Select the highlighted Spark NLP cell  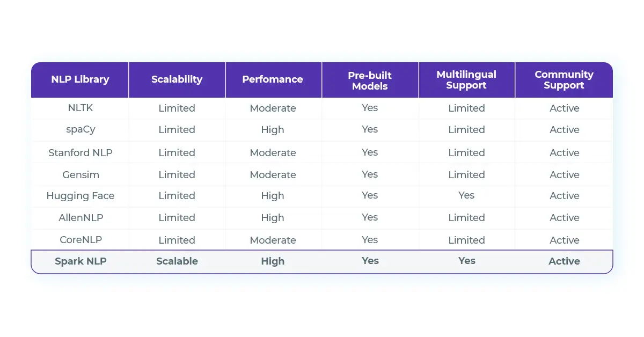click(x=80, y=261)
